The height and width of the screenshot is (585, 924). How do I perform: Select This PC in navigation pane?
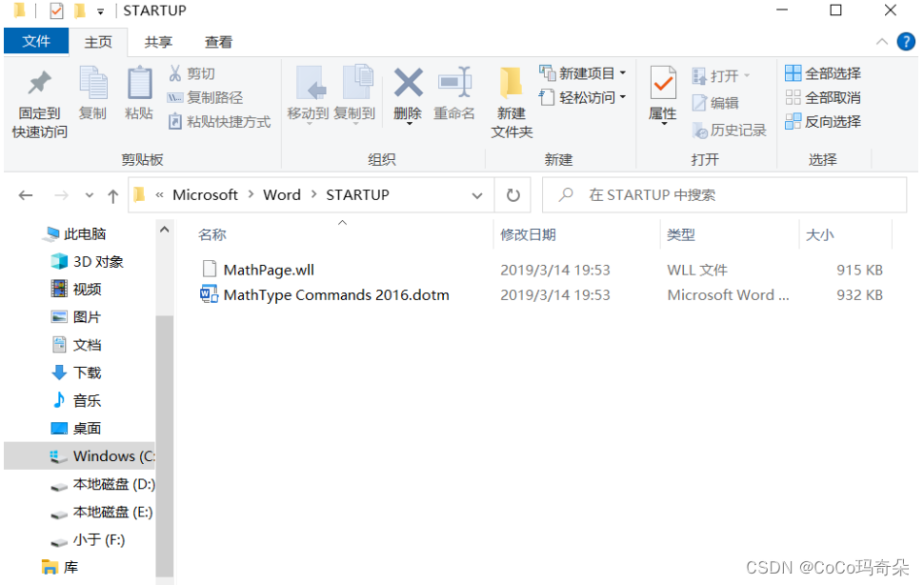click(75, 233)
